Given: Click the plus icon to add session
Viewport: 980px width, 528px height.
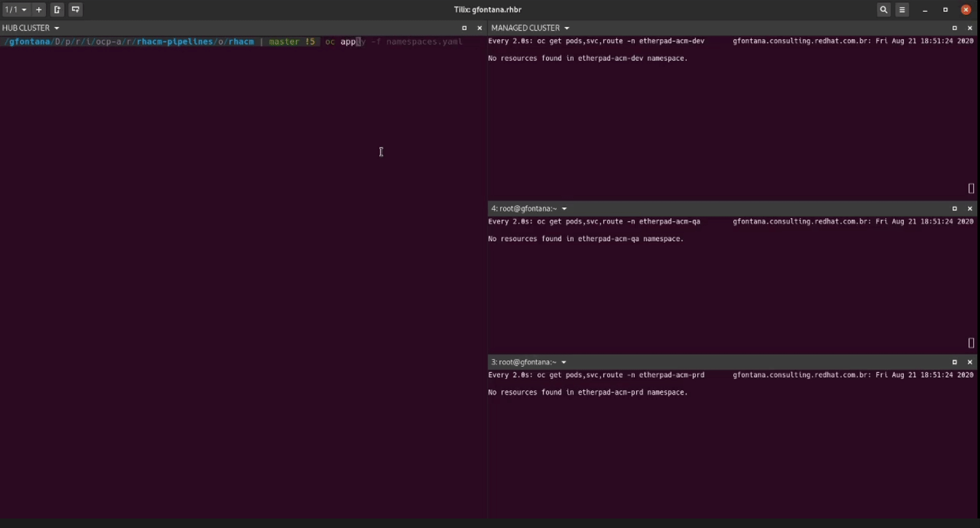Looking at the screenshot, I should [39, 10].
